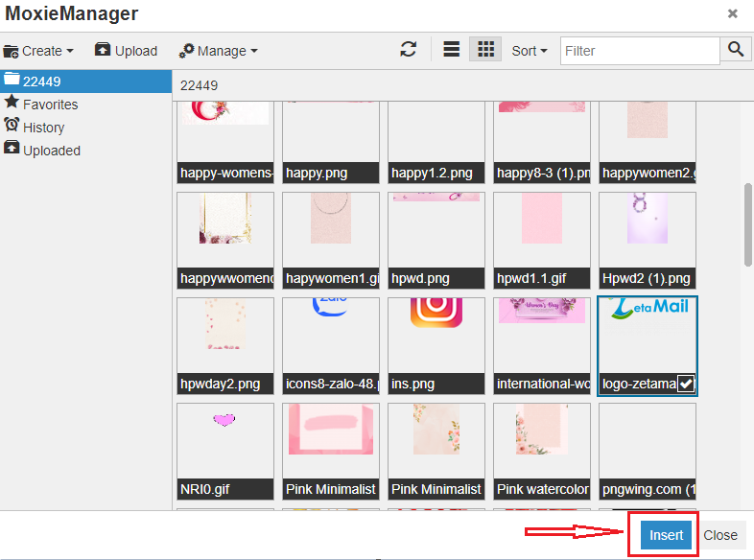Select the international-women thumbnail
The height and width of the screenshot is (560, 754).
542,346
